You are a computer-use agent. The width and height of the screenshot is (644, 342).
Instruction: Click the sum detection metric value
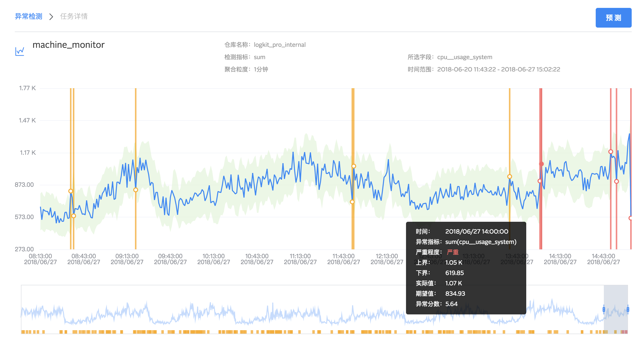pyautogui.click(x=259, y=57)
